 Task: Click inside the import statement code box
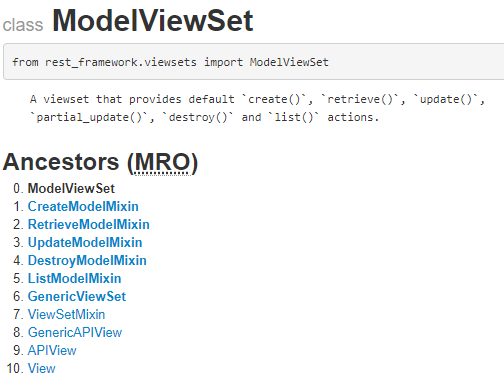pyautogui.click(x=253, y=62)
